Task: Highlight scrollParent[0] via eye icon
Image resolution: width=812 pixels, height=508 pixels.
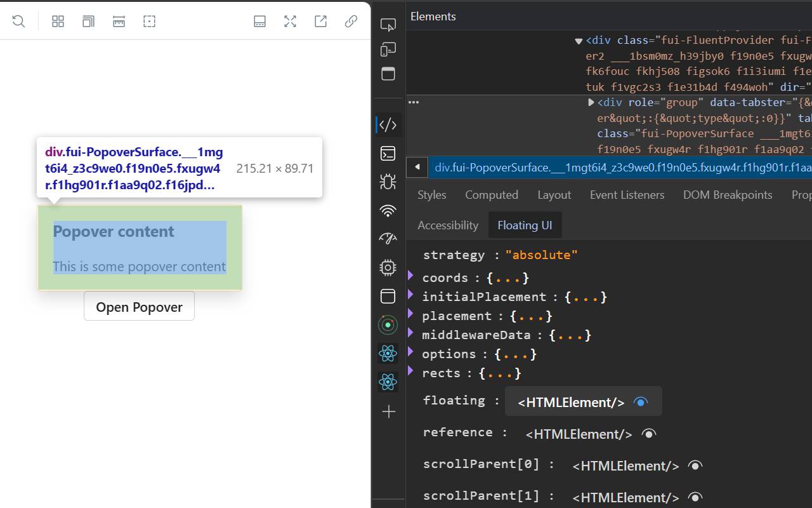Action: coord(695,465)
